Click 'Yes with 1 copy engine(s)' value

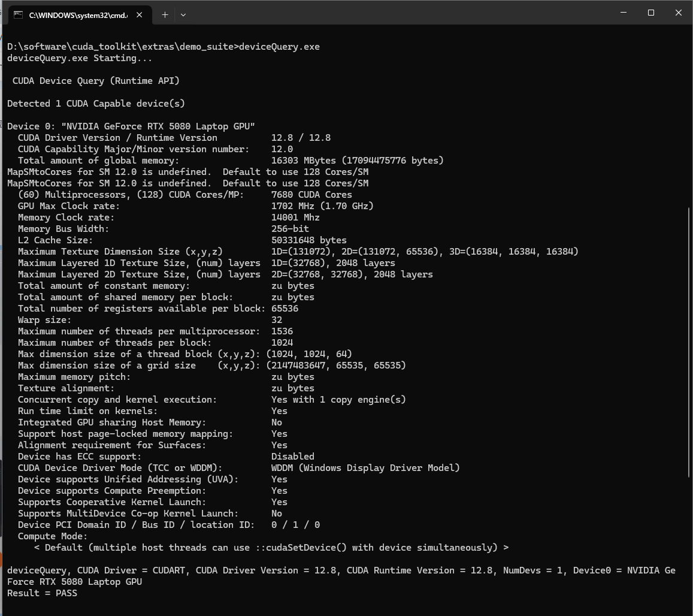coord(338,400)
